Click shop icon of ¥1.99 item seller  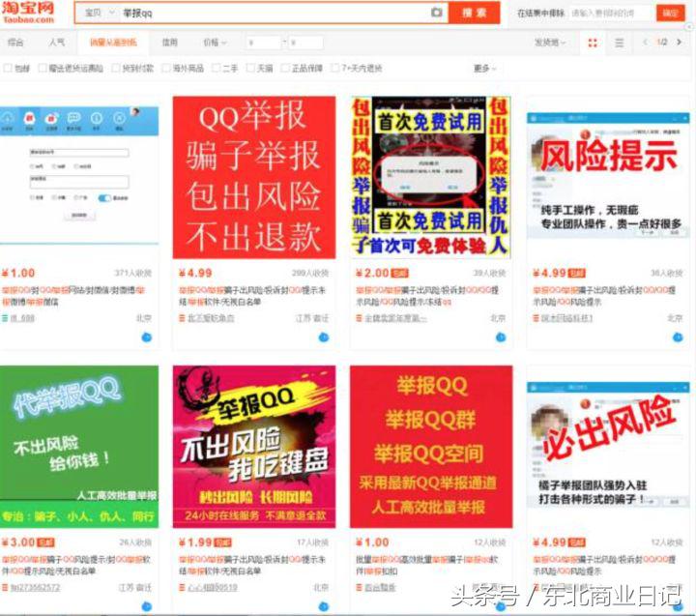(182, 588)
